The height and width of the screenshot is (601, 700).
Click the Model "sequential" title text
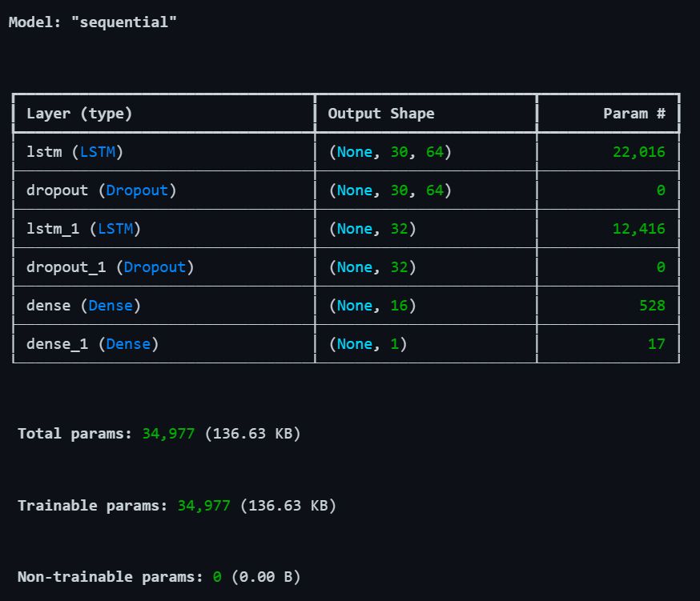pos(92,22)
